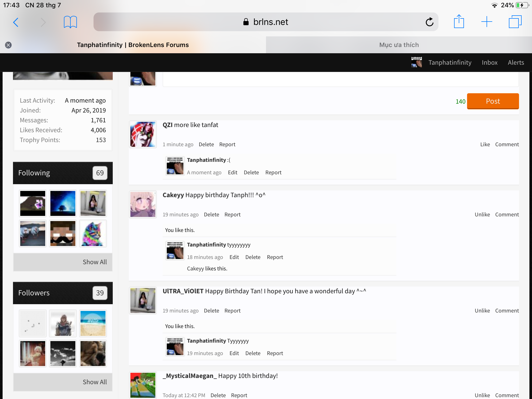Open rainbow cat following avatar
Image resolution: width=532 pixels, height=399 pixels.
click(93, 234)
